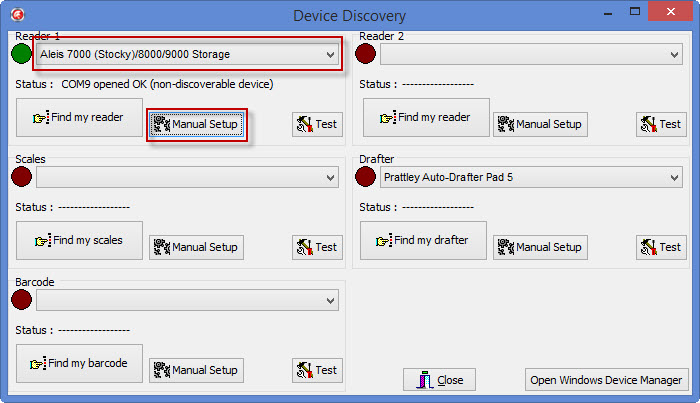Click the red Drafter status indicator
This screenshot has width=700, height=403.
366,177
